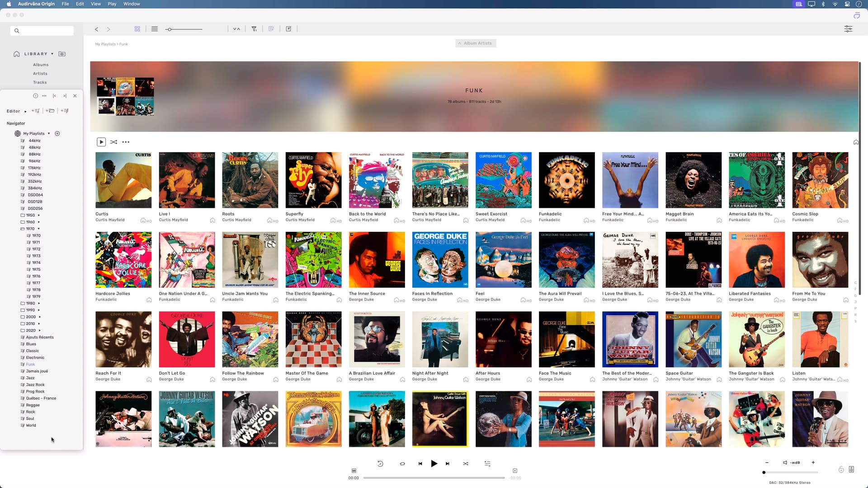Image resolution: width=868 pixels, height=488 pixels.
Task: Add new playlist icon in Editor
Action: click(35, 111)
